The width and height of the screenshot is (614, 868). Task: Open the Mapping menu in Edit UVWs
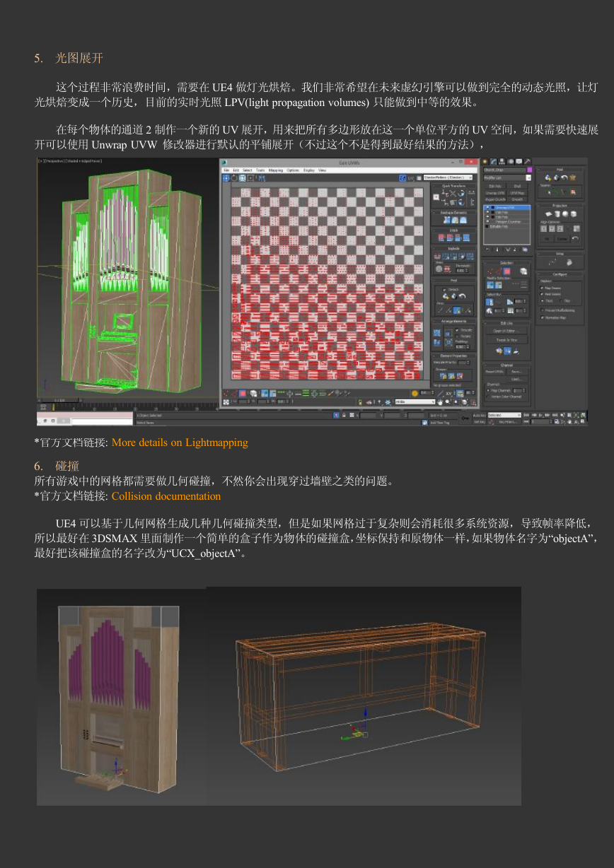tap(276, 170)
